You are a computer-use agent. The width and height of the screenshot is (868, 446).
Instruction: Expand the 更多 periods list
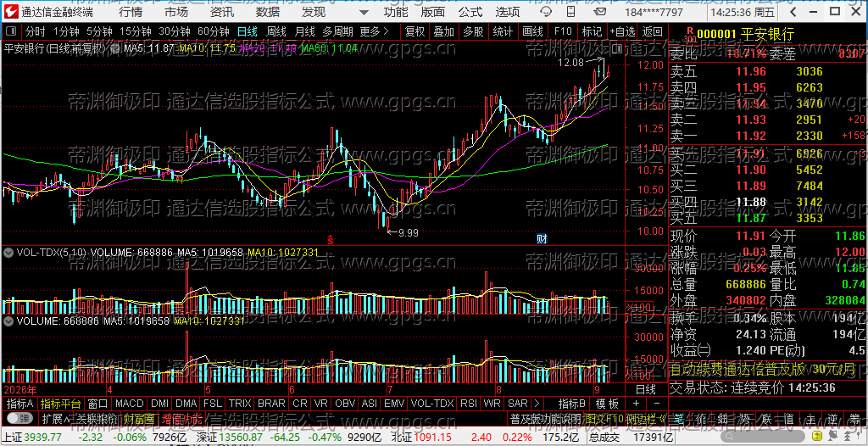click(374, 32)
